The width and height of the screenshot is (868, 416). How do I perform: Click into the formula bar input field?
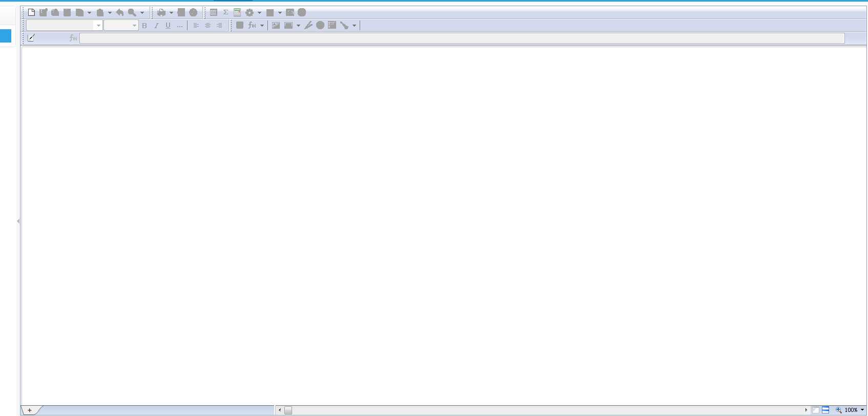pyautogui.click(x=462, y=38)
